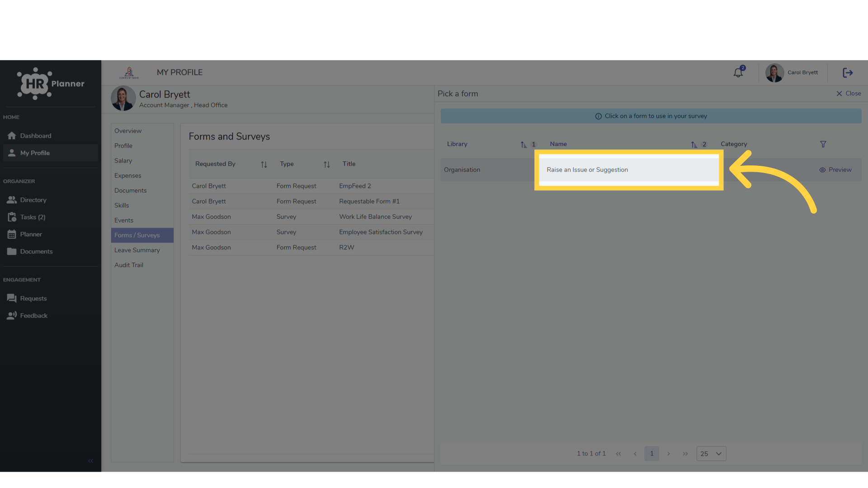868x488 pixels.
Task: Open Tasks (2) in sidebar
Action: (51, 217)
